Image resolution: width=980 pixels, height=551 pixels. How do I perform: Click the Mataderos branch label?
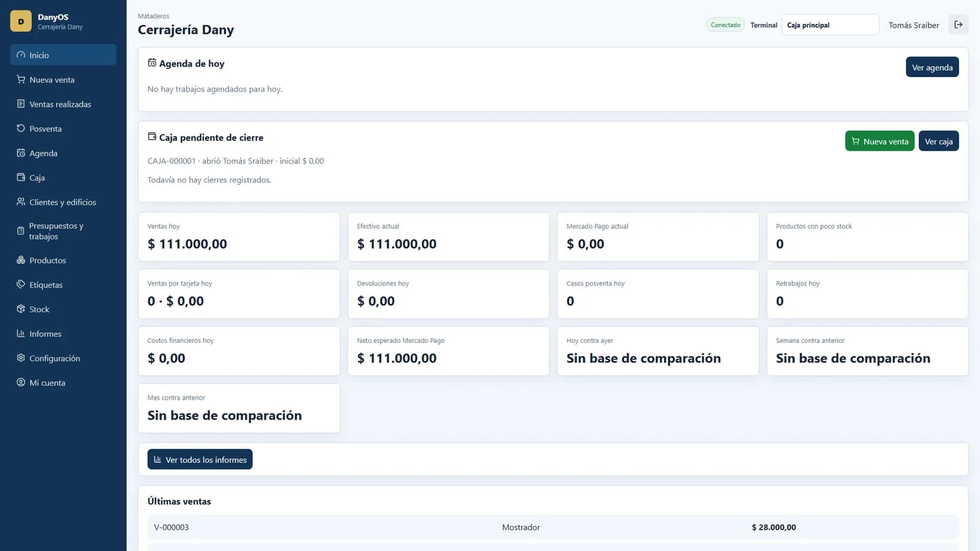click(153, 16)
